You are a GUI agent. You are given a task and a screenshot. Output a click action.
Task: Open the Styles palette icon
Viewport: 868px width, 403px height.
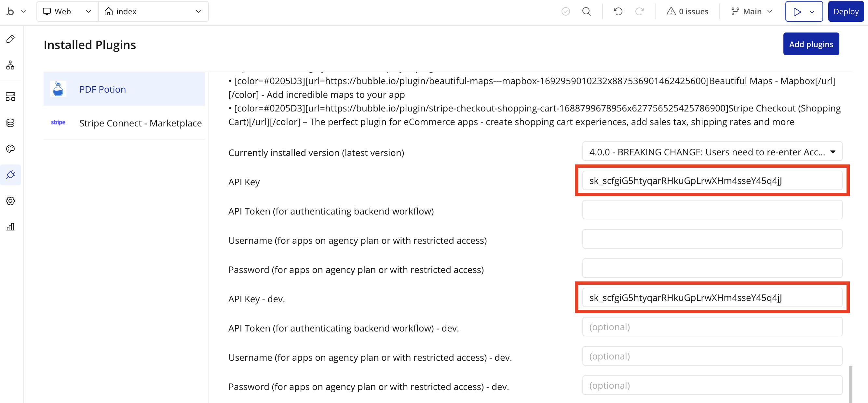(x=10, y=149)
